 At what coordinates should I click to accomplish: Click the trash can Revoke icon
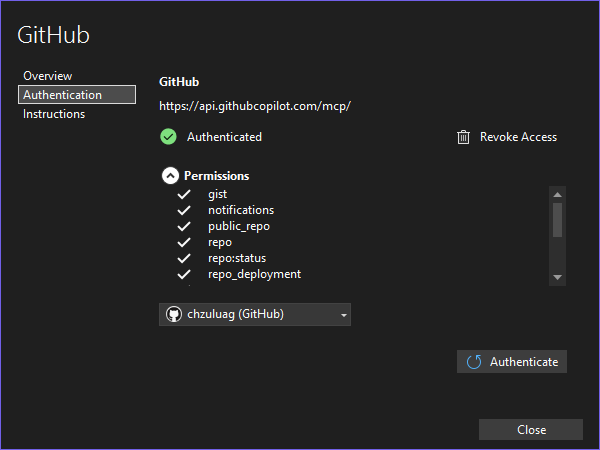463,137
